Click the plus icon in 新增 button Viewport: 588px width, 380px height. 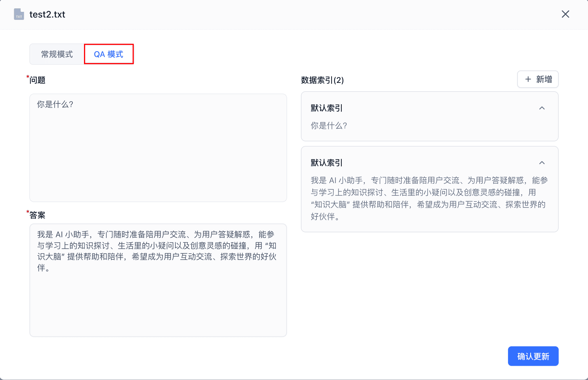(528, 79)
